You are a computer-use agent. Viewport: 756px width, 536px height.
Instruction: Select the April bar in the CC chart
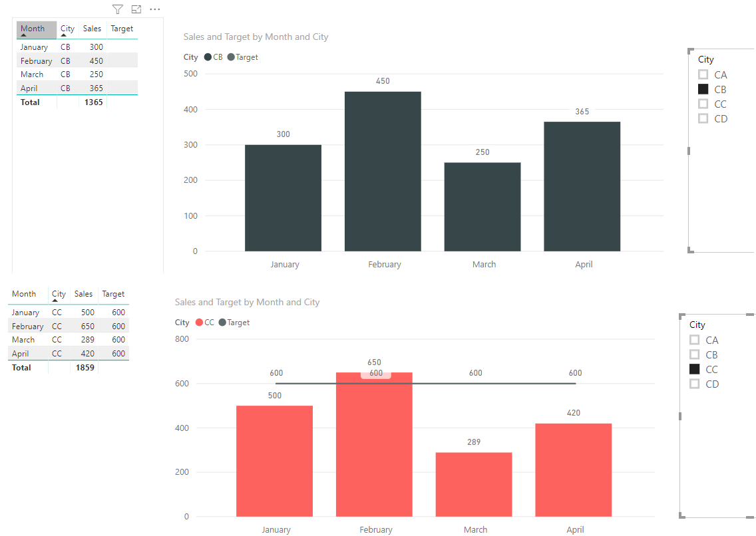coord(573,470)
